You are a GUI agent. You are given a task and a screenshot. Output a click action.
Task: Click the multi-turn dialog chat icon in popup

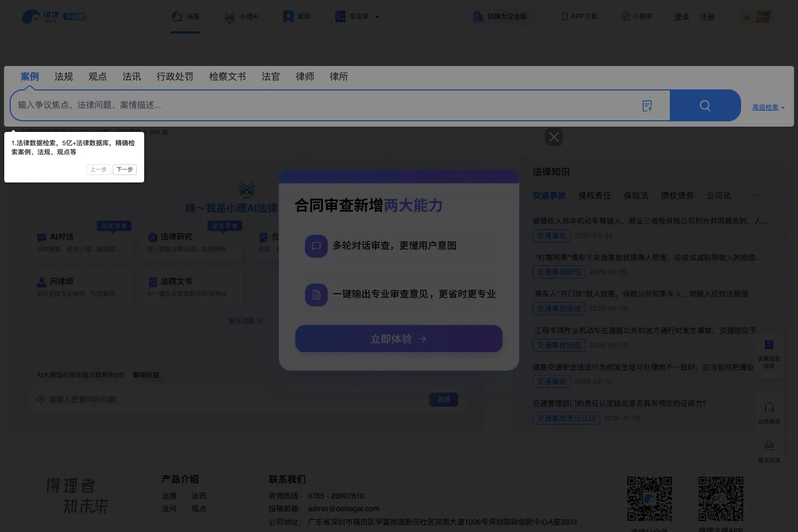pyautogui.click(x=316, y=246)
